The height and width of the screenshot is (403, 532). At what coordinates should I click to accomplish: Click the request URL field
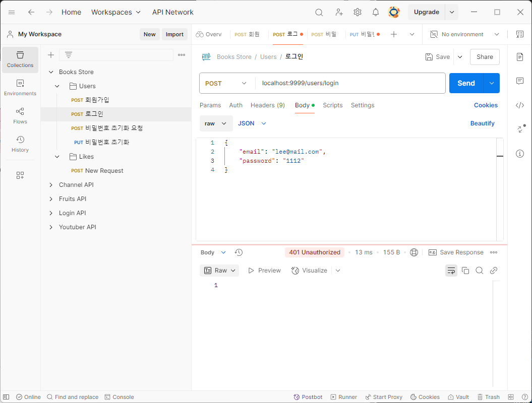(x=350, y=84)
